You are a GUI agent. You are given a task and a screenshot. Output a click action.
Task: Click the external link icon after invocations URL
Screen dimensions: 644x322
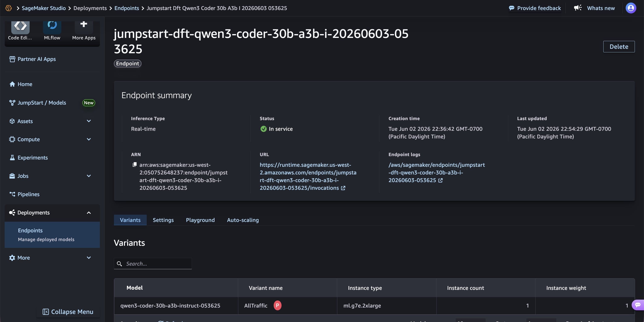343,188
